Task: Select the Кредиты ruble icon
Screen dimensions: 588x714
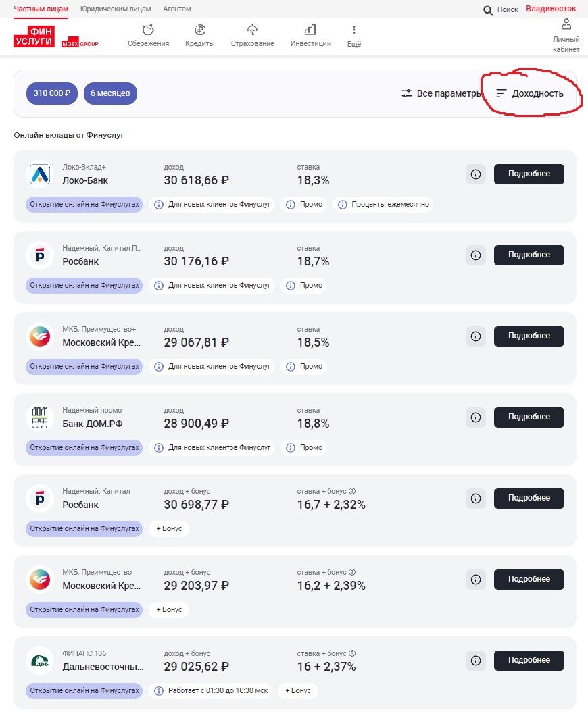Action: click(199, 30)
